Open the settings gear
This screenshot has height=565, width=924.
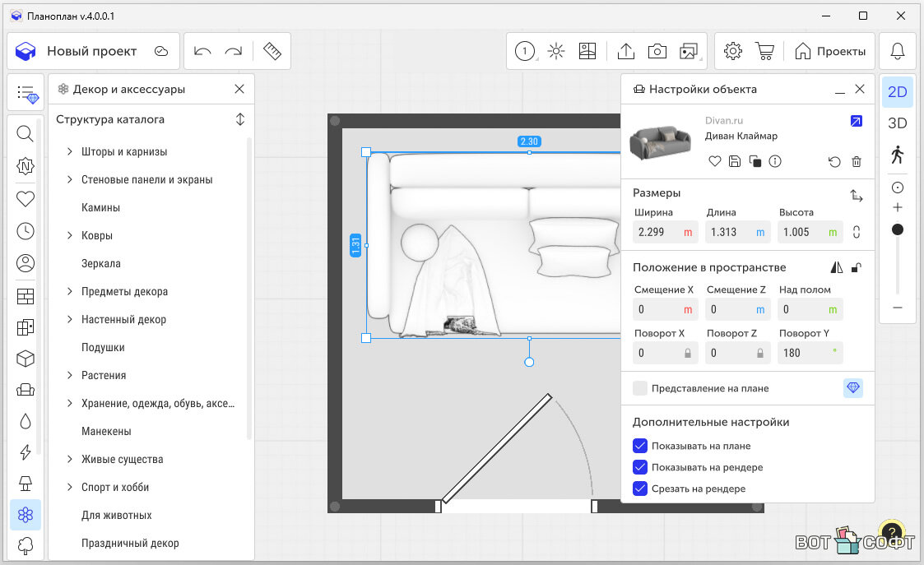coord(733,51)
